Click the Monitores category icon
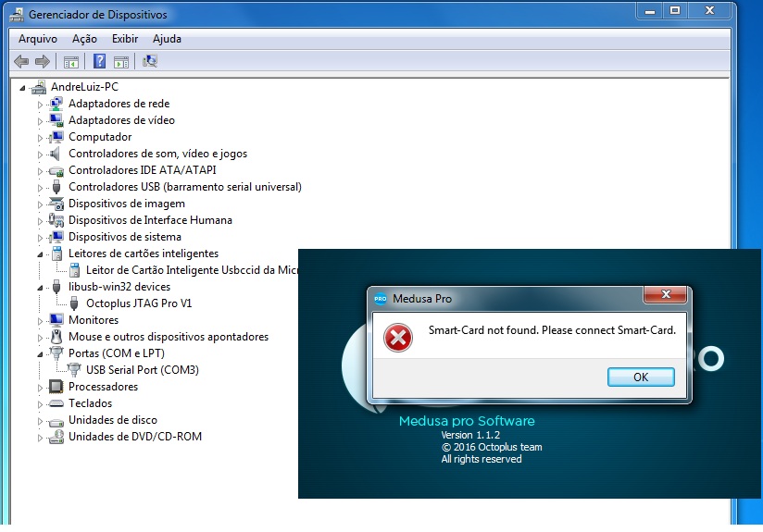This screenshot has width=763, height=532. (56, 320)
